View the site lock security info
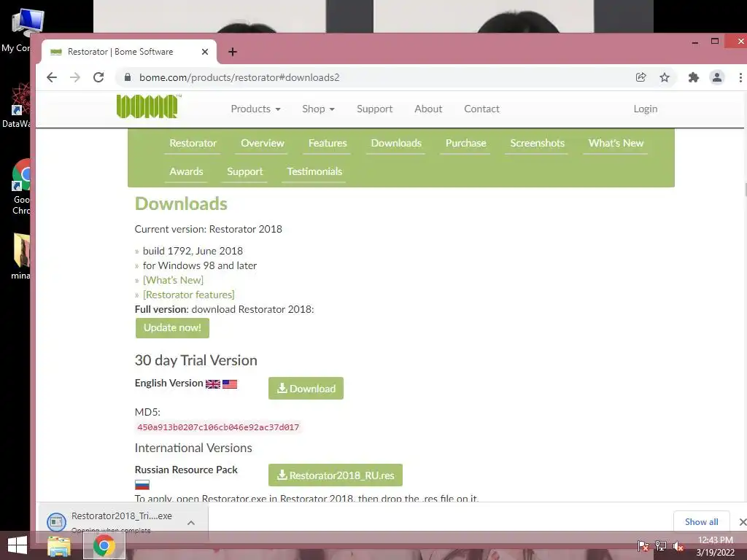 point(127,77)
